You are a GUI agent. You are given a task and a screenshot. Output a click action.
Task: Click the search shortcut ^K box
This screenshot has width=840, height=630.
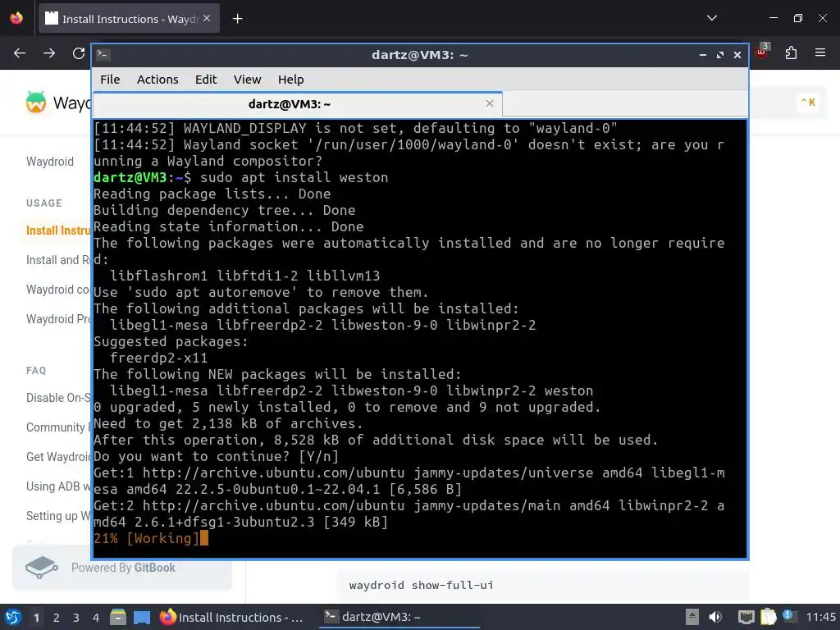808,102
